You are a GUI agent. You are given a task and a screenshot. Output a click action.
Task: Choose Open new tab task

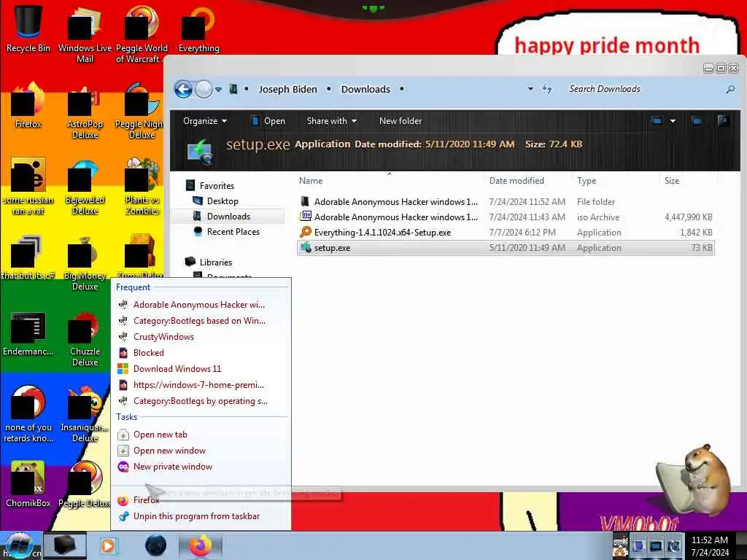coord(201,435)
